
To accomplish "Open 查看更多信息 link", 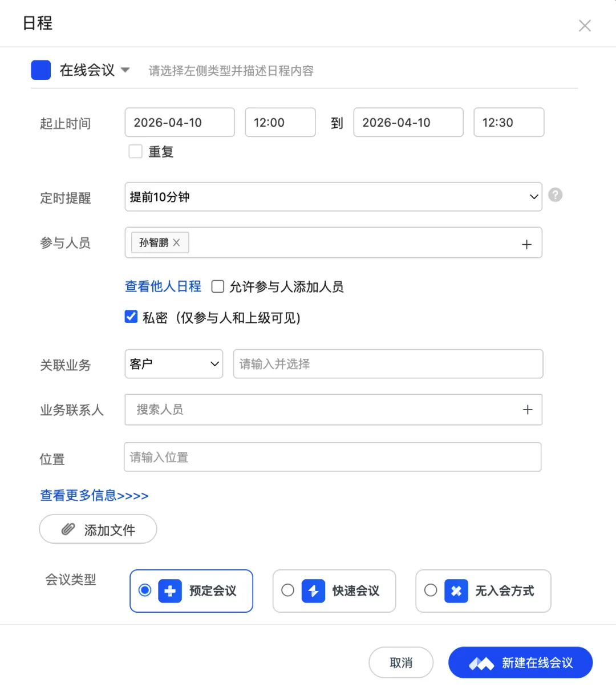I will click(x=94, y=495).
